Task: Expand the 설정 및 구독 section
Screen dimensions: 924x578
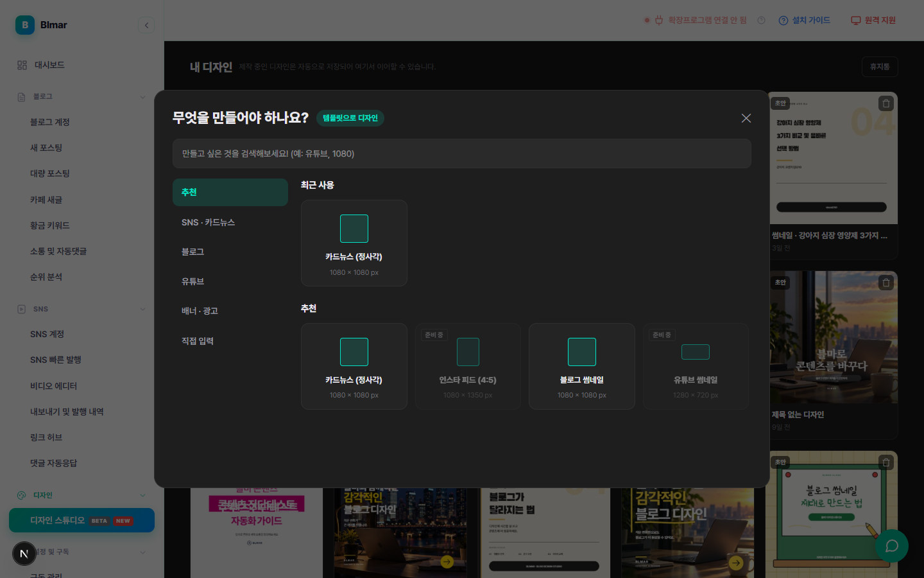Action: pyautogui.click(x=142, y=552)
